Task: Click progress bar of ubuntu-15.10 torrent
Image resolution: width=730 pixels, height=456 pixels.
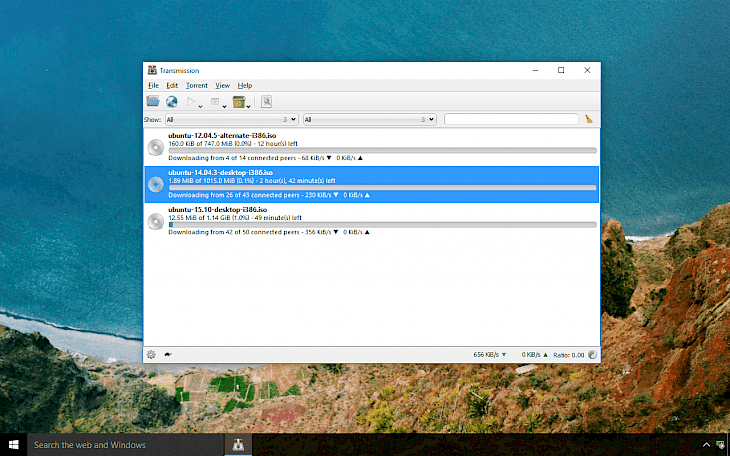Action: pyautogui.click(x=382, y=225)
